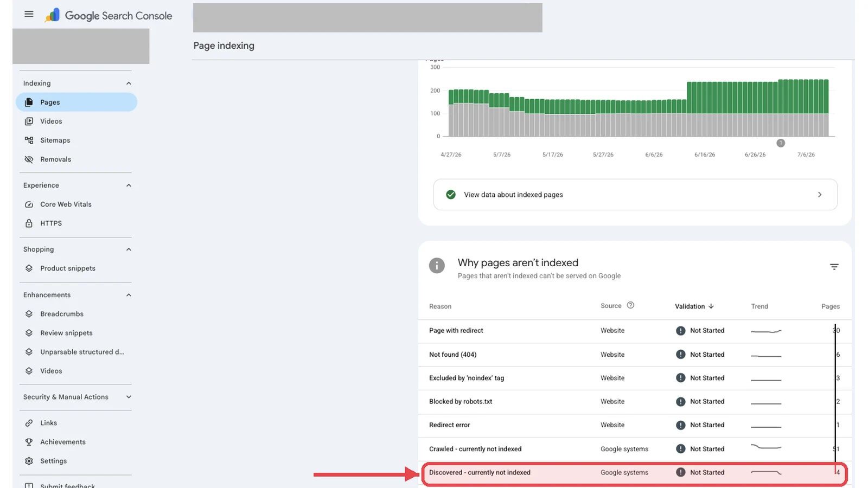Screen dimensions: 868x488
Task: Open Crawled - currently not indexed row
Action: pyautogui.click(x=634, y=448)
